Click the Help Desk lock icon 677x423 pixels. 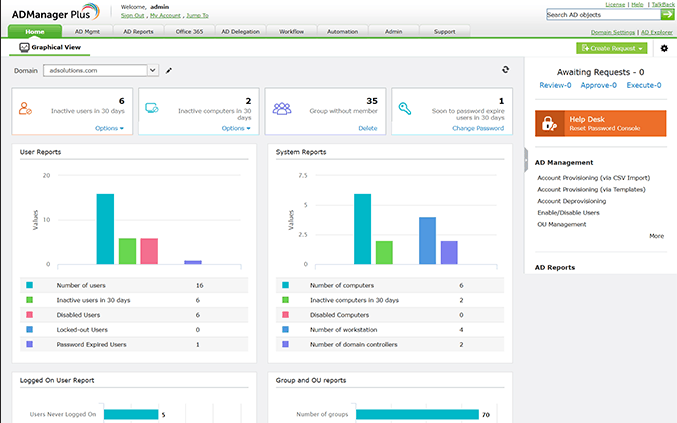coord(549,123)
